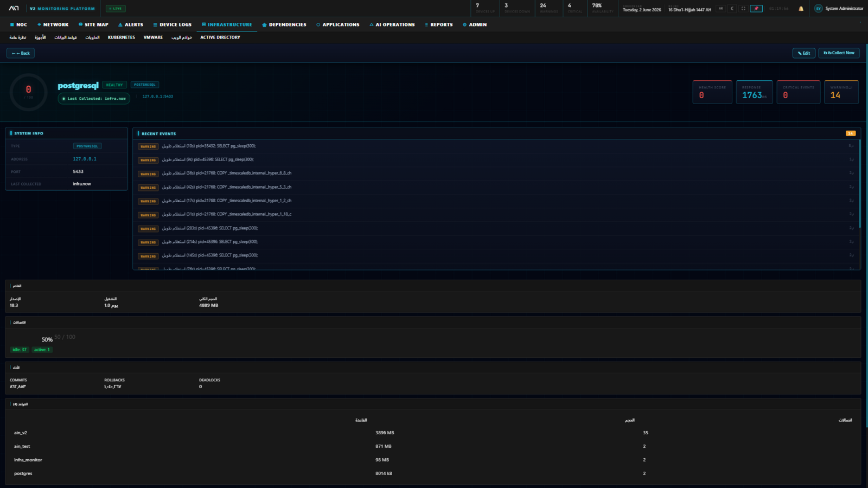868x488 pixels.
Task: Open the Site Map menu
Action: (93, 24)
